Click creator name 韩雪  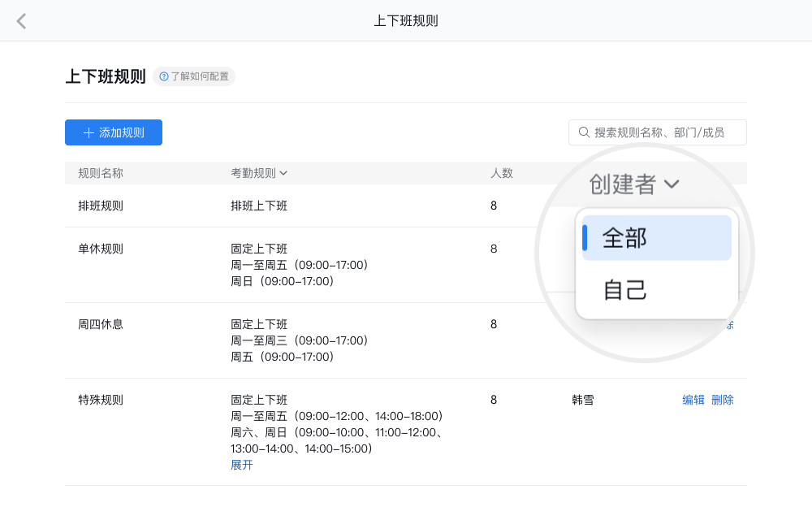point(583,400)
